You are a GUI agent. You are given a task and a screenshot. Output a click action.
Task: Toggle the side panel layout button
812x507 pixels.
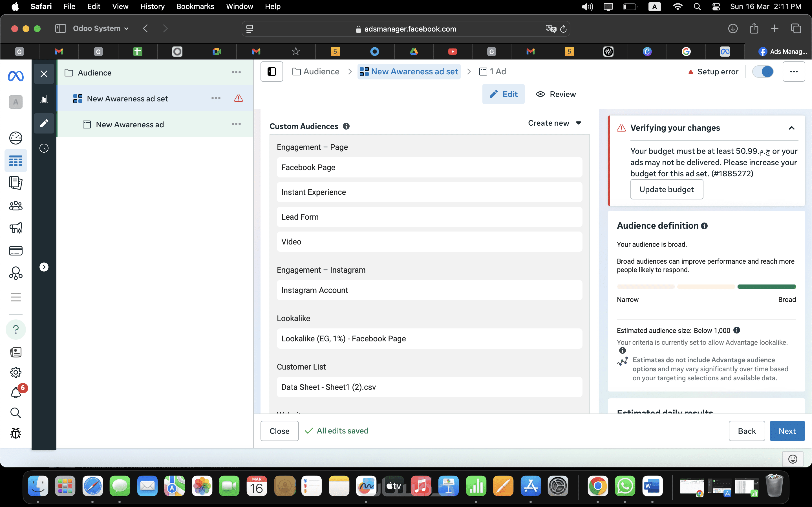(x=272, y=72)
